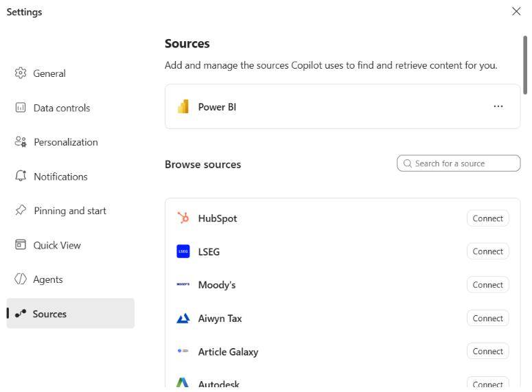Click the Quick View window icon
The width and height of the screenshot is (532, 392).
21,244
